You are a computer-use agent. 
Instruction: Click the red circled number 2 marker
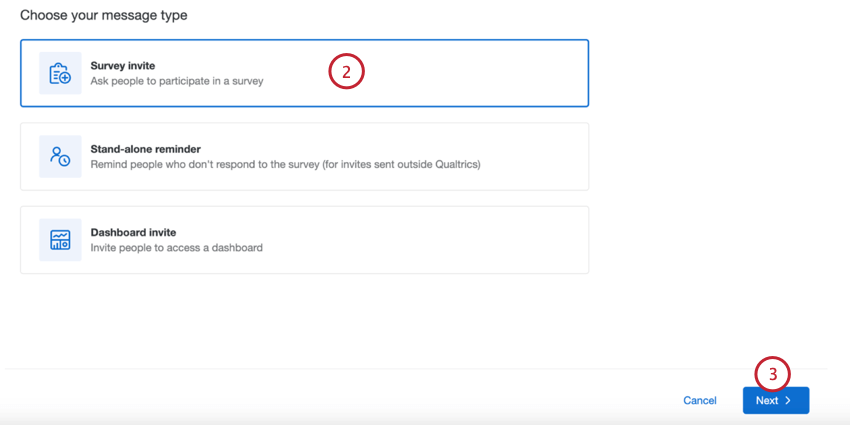point(346,72)
